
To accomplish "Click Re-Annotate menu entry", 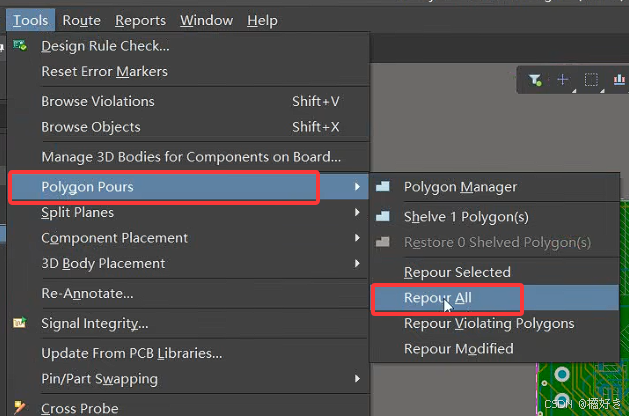I will click(x=189, y=294).
